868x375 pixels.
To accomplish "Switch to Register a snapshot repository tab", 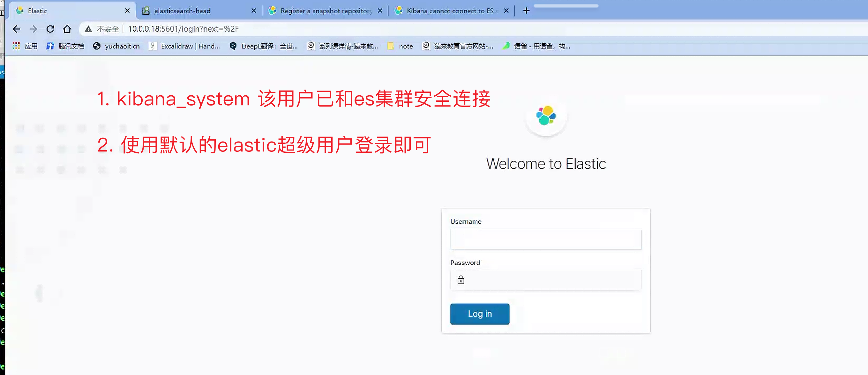I will tap(325, 11).
